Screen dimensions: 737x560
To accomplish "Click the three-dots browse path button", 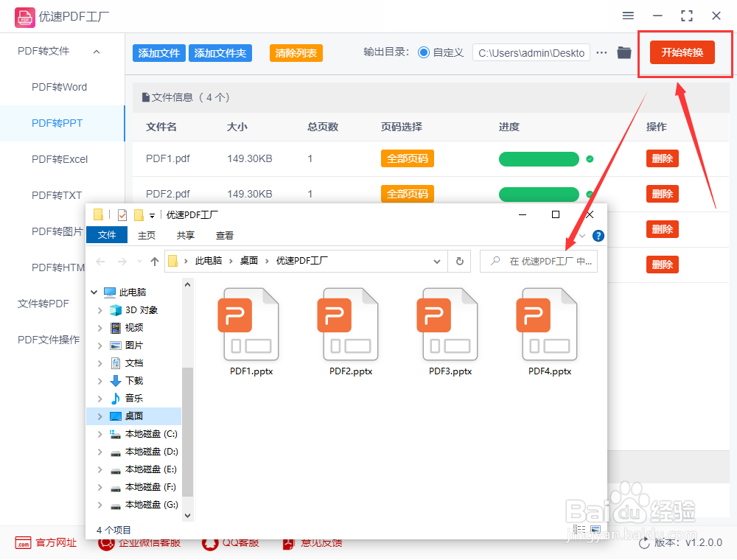I will tap(601, 52).
